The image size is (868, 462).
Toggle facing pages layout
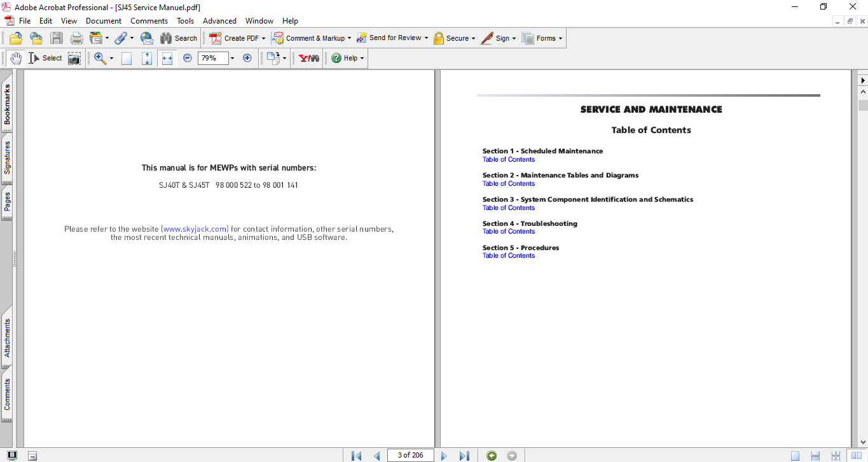856,456
